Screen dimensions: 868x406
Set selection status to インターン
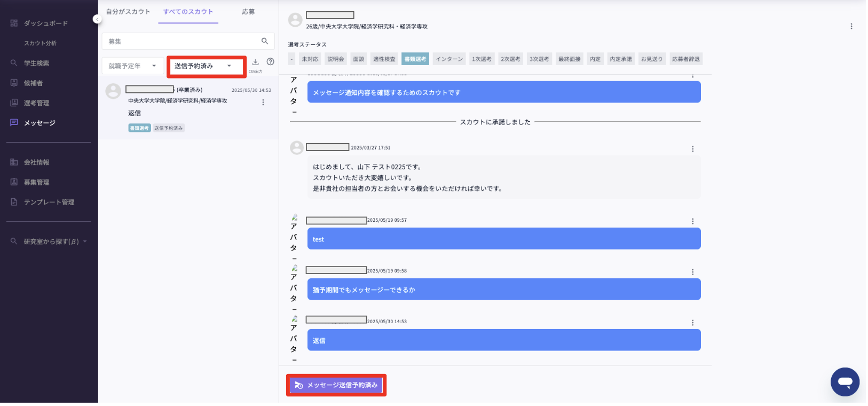(449, 59)
